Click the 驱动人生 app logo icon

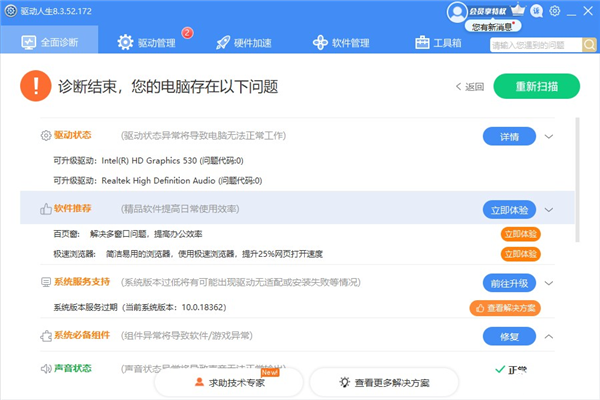click(x=10, y=11)
